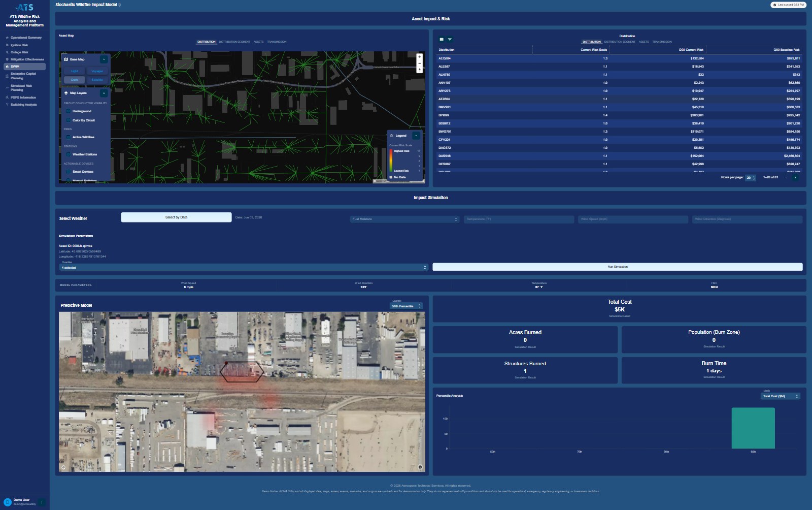Switch Asset Map to the DISTRIBUTION SEGMENT tab
The image size is (812, 510).
point(234,42)
